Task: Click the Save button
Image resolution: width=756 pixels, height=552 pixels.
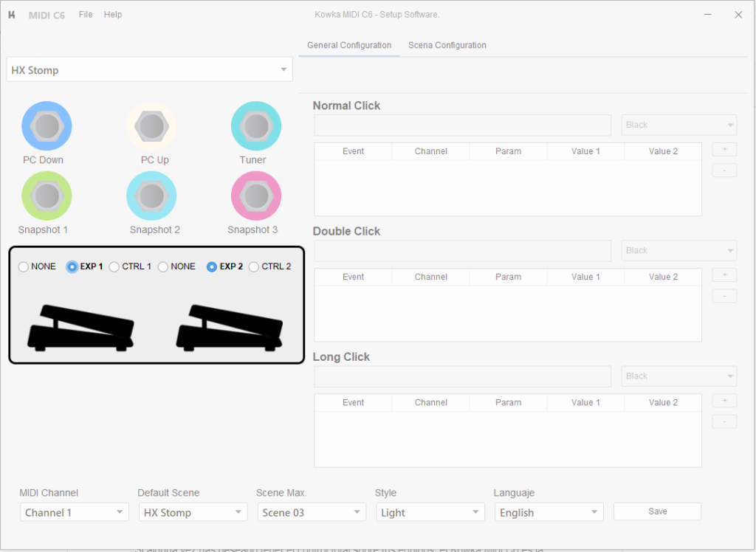Action: [657, 511]
